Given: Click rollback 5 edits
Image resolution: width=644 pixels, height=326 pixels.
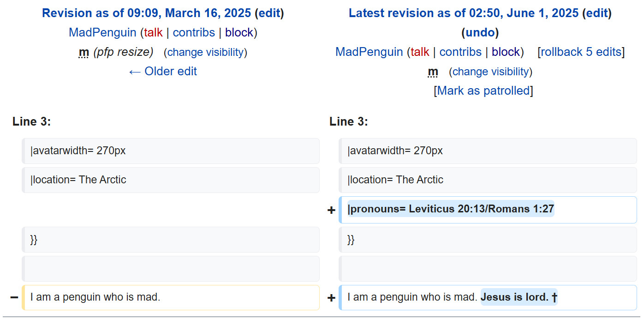Looking at the screenshot, I should (581, 52).
